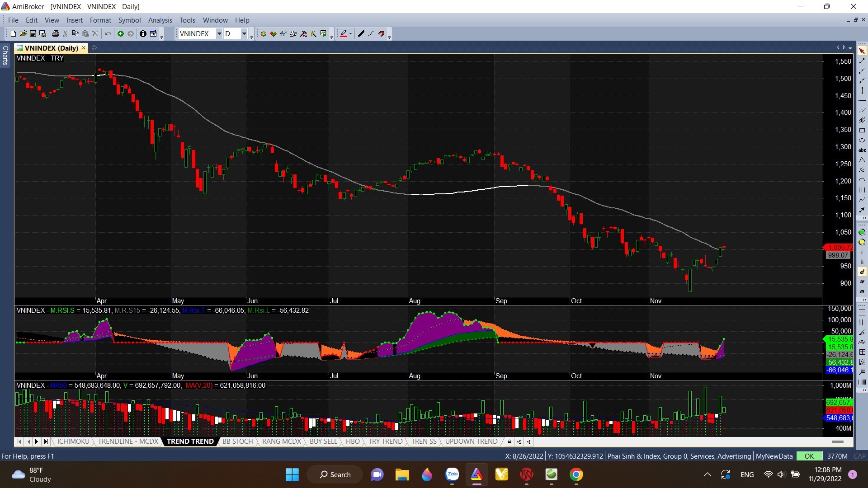Click the Windows Start button

click(292, 475)
